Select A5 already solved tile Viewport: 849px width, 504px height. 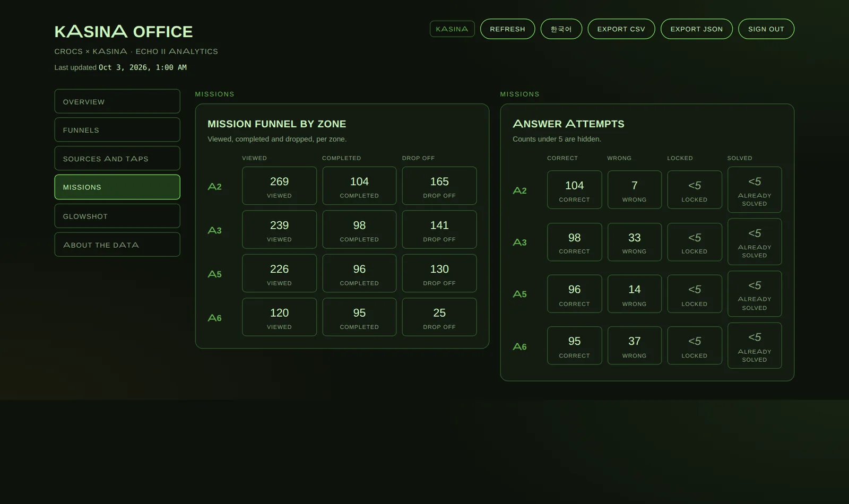[754, 294]
